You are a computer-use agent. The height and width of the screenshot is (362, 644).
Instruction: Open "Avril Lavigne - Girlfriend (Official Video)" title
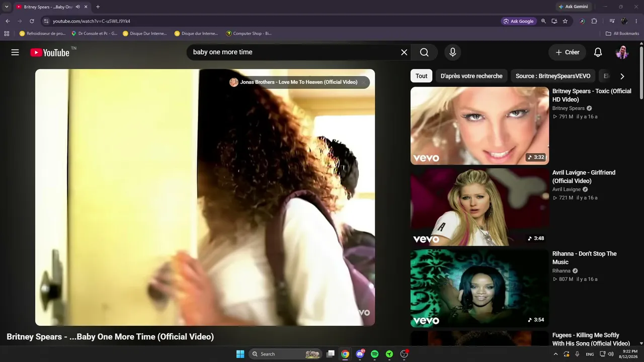(584, 176)
